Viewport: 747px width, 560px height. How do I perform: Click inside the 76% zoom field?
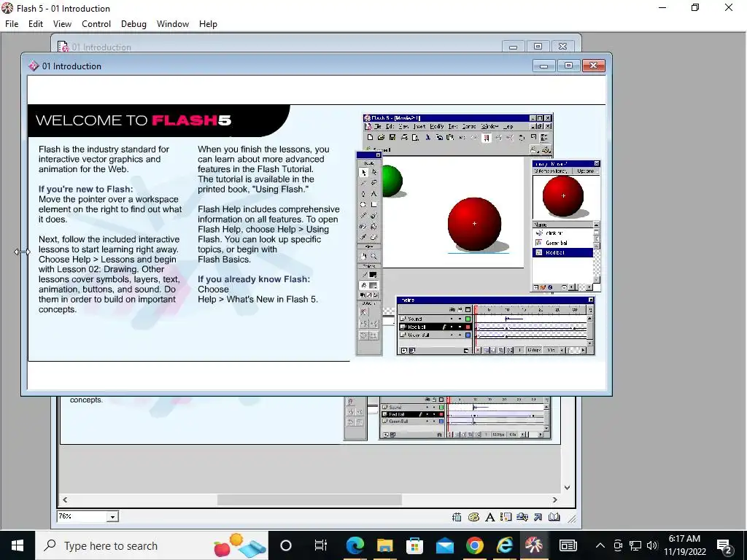click(x=82, y=516)
